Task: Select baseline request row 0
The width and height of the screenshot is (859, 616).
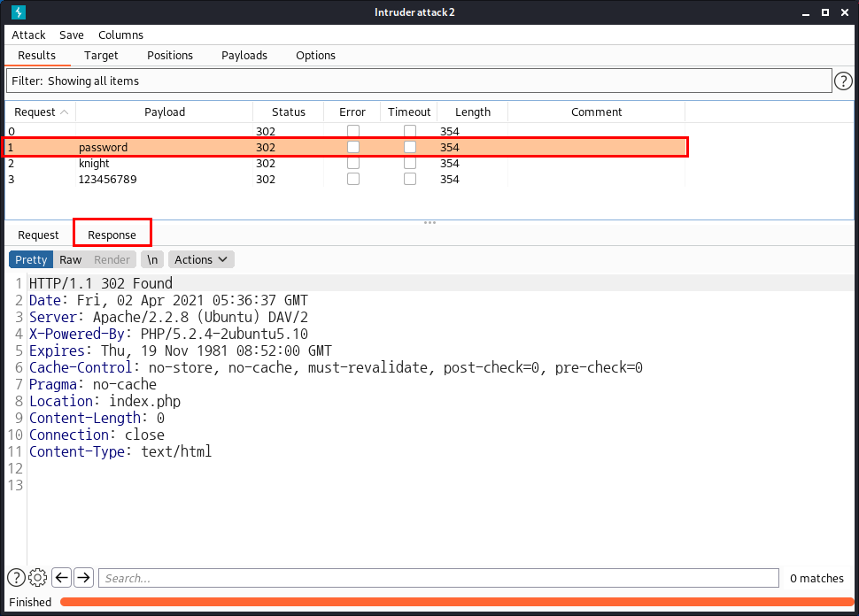Action: tap(345, 131)
